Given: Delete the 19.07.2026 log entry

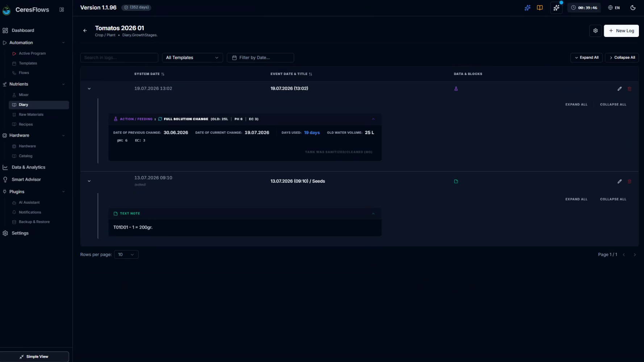Looking at the screenshot, I should coord(630,89).
